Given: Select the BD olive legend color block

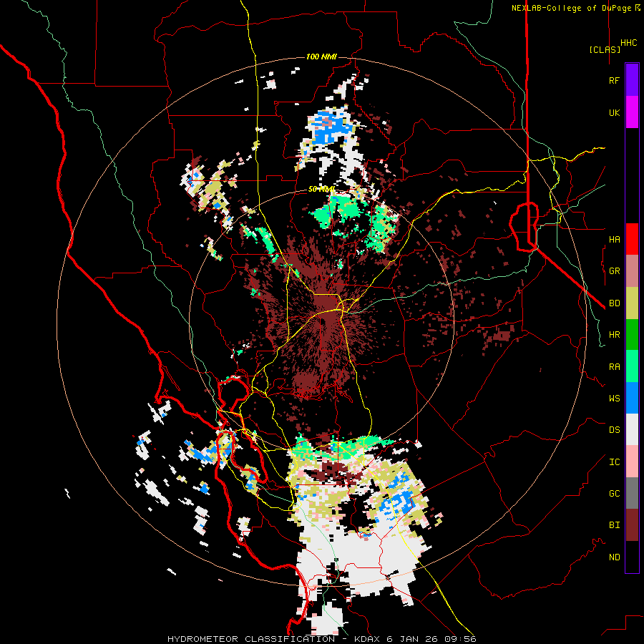Looking at the screenshot, I should coord(632,303).
